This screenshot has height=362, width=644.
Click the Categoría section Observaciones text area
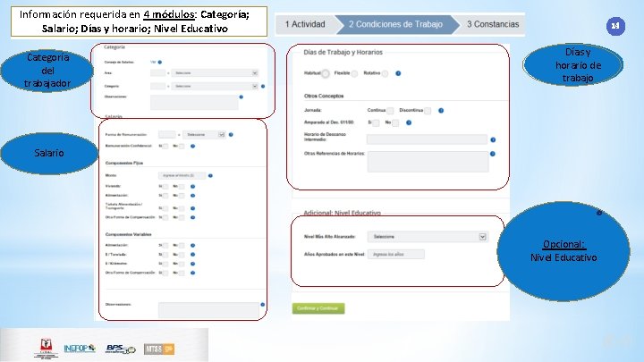click(x=194, y=102)
